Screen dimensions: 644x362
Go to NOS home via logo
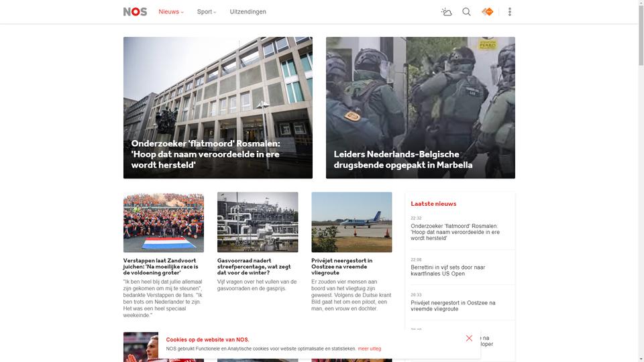(135, 12)
